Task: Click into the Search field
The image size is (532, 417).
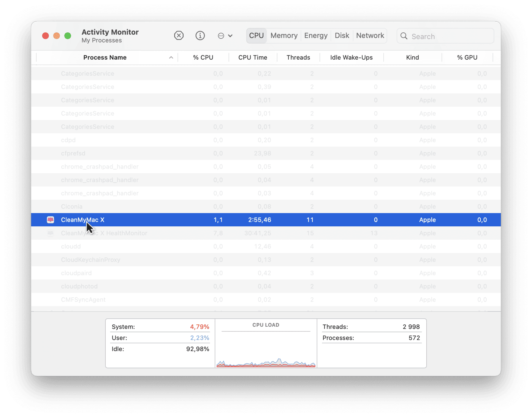Action: pyautogui.click(x=445, y=36)
